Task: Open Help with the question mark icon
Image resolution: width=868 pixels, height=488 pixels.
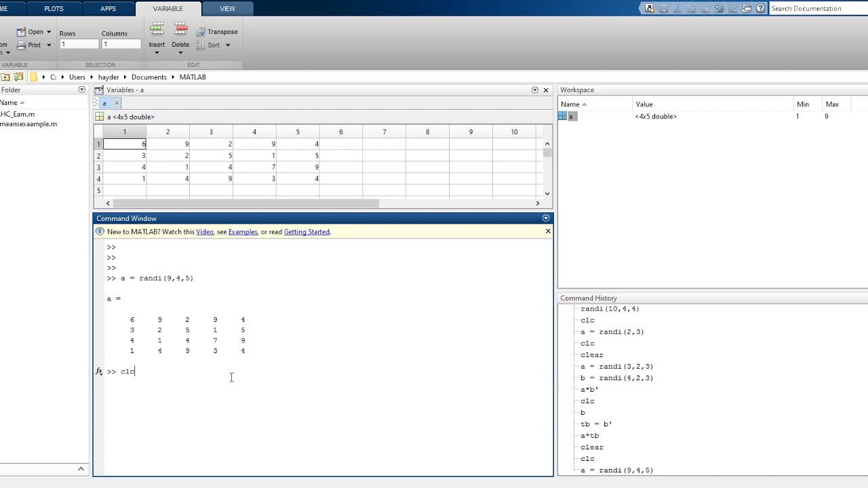Action: point(760,8)
